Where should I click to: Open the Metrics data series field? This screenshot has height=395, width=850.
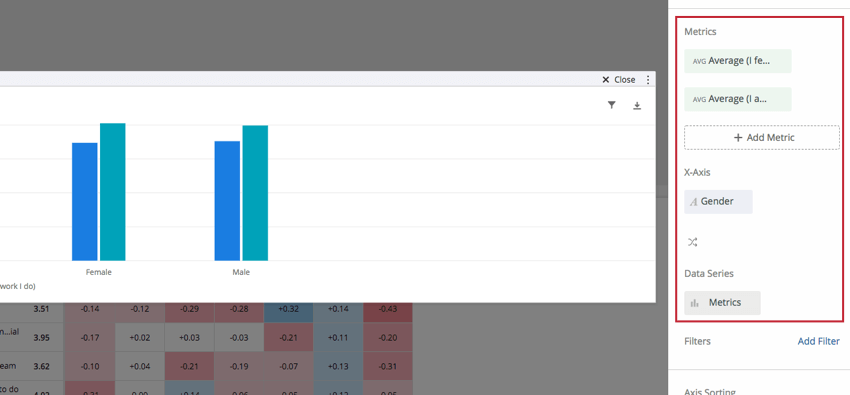pos(722,303)
